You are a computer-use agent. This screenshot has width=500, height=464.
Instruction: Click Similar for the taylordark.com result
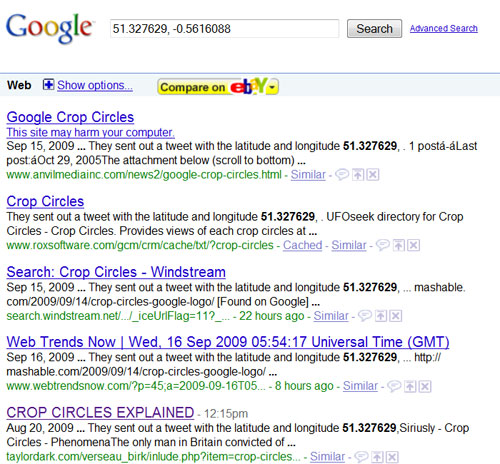pos(327,457)
